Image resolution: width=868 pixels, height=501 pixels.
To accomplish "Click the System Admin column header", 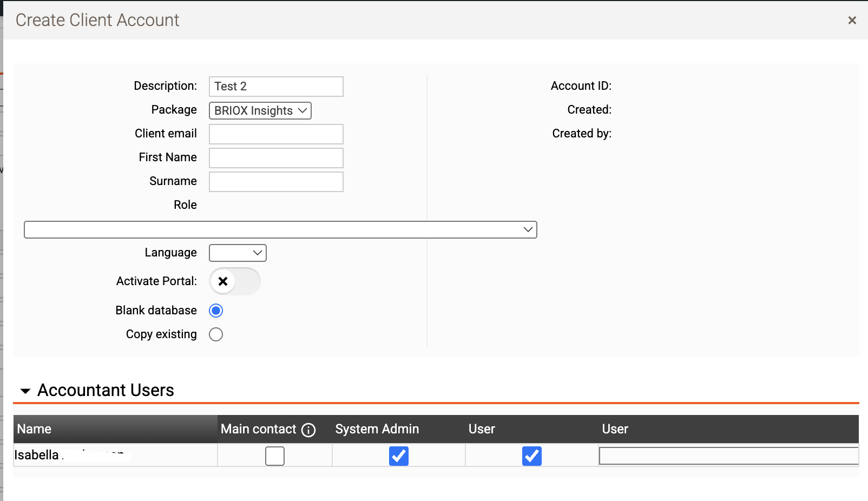I will point(377,429).
